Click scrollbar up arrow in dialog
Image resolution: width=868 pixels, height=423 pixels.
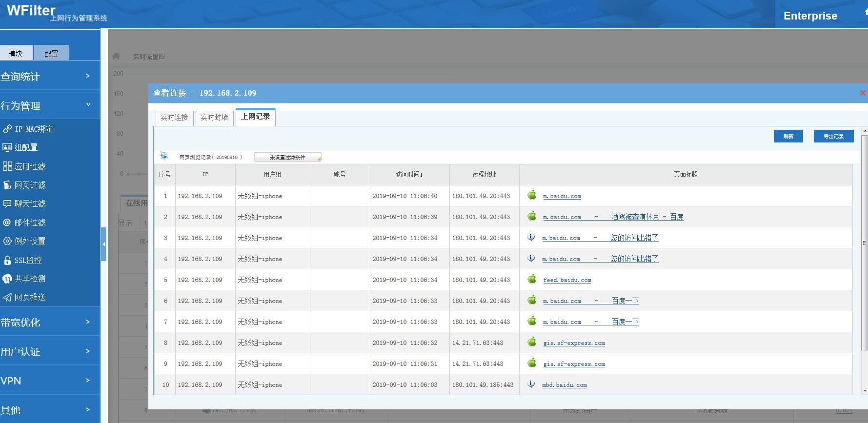(865, 131)
